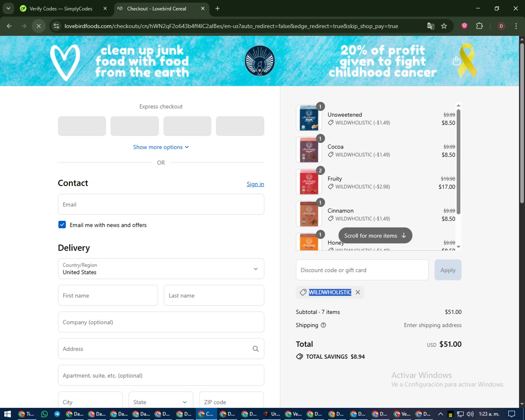Screen dimensions: 525x420
Task: Show hidden system tray icons
Action: (441, 414)
